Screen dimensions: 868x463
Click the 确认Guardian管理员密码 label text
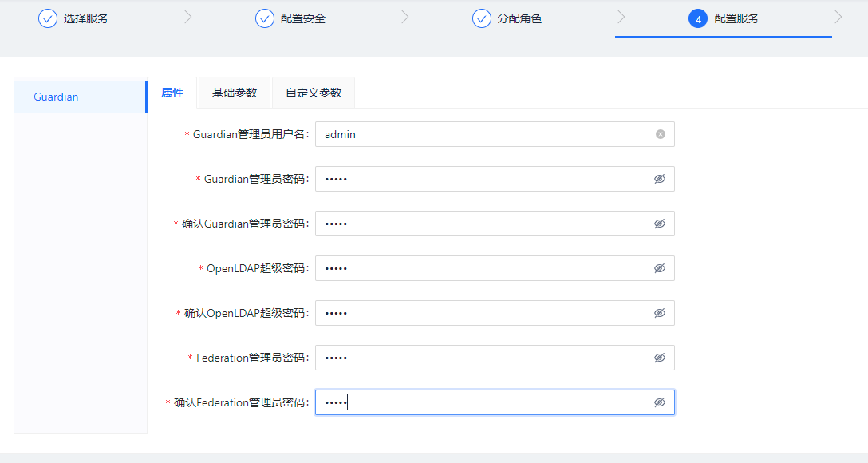tap(245, 224)
